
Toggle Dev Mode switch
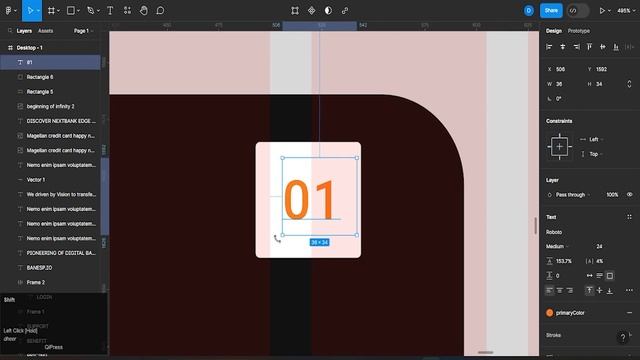(x=578, y=11)
